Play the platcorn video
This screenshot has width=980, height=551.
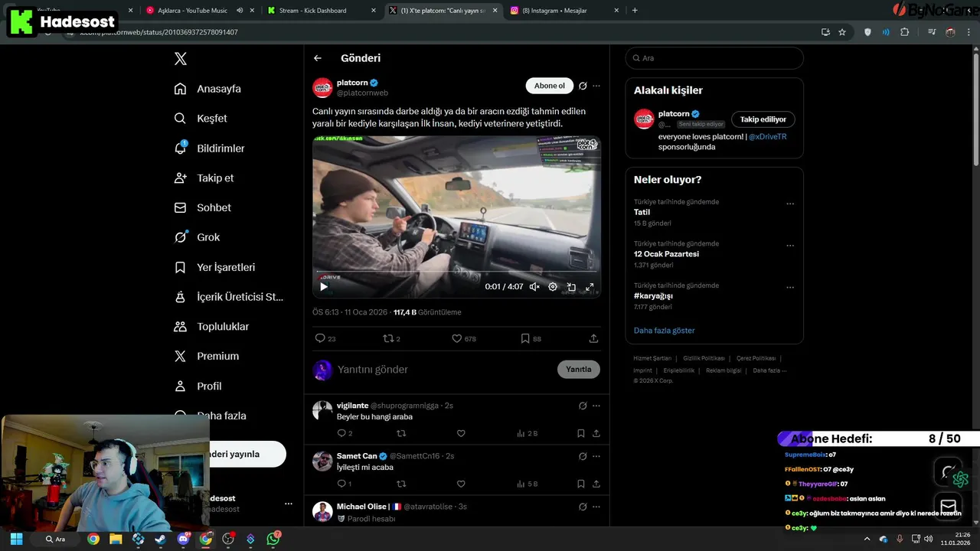point(324,287)
